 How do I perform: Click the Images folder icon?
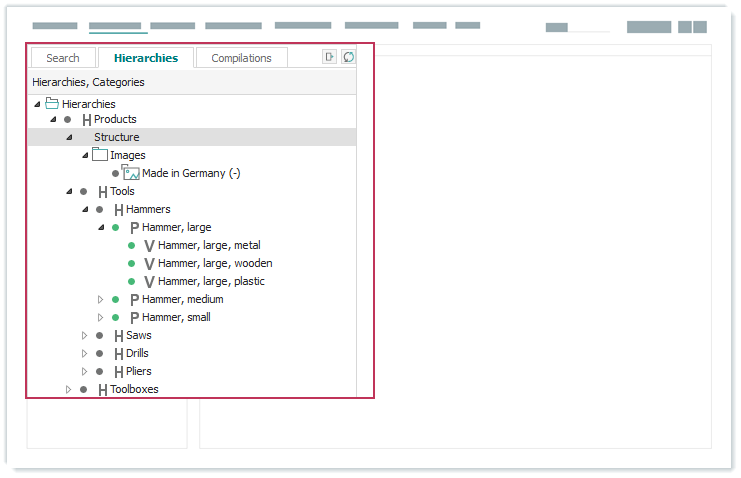coord(100,155)
